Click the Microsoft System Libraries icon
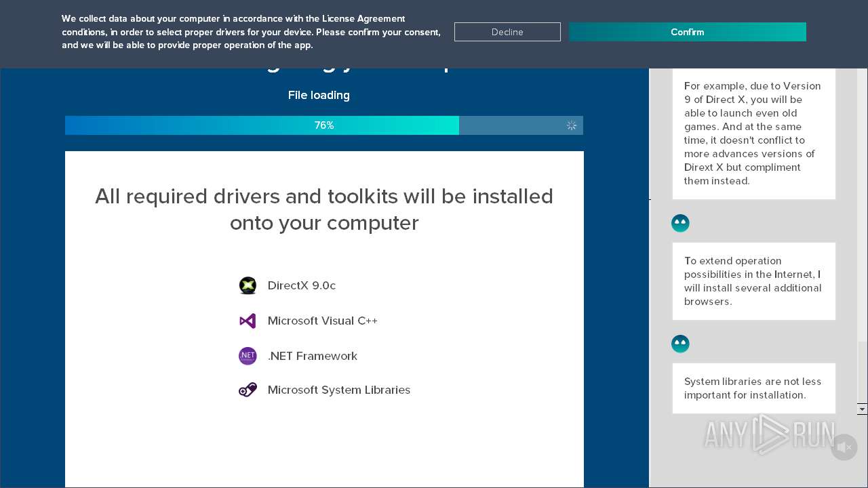 coord(248,390)
